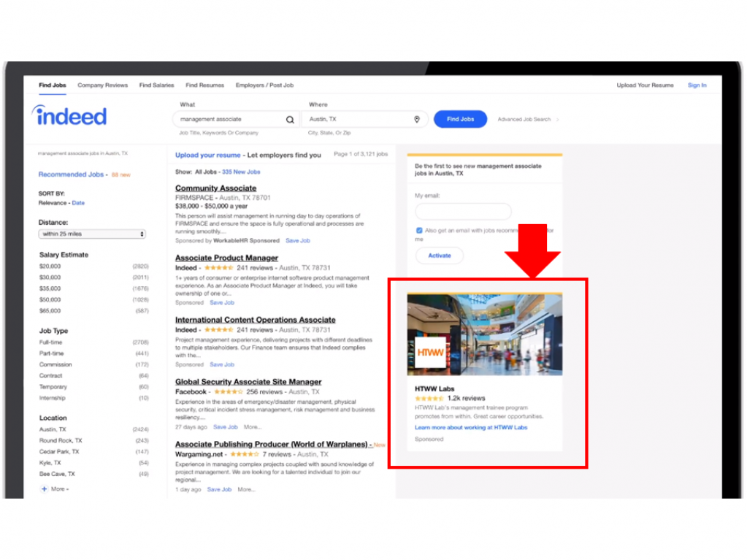
Task: Save the International Content Operations Associate job
Action: (222, 365)
